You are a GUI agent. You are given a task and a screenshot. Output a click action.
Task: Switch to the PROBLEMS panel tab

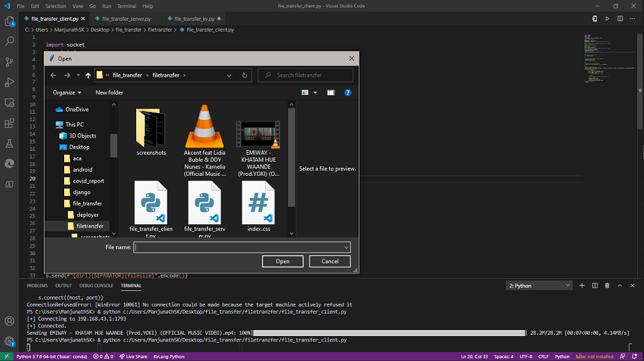(x=37, y=286)
